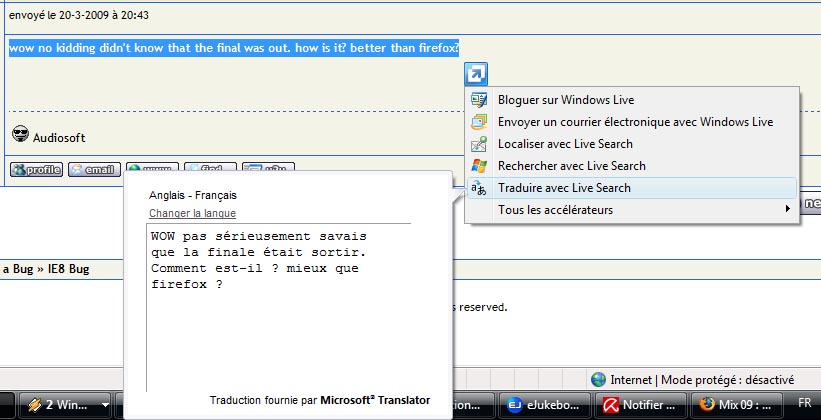Click the email button under Audiosoft

[94, 170]
